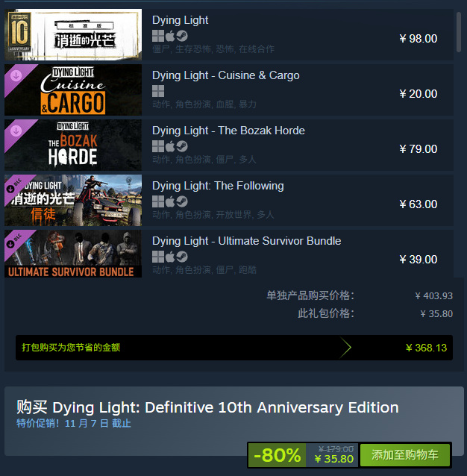
Task: Click the green arrow in savings bar
Action: 345,348
